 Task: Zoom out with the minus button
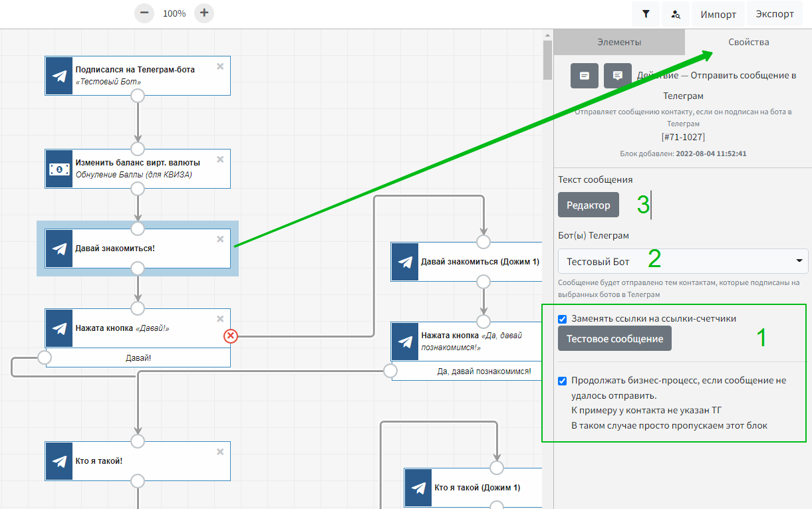click(x=144, y=13)
